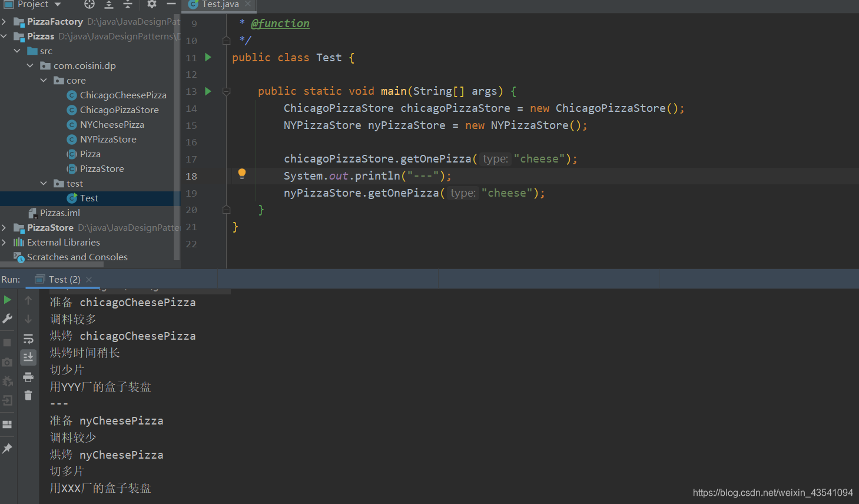Toggle the fold marker at line 20 closing brace
859x504 pixels.
point(226,210)
